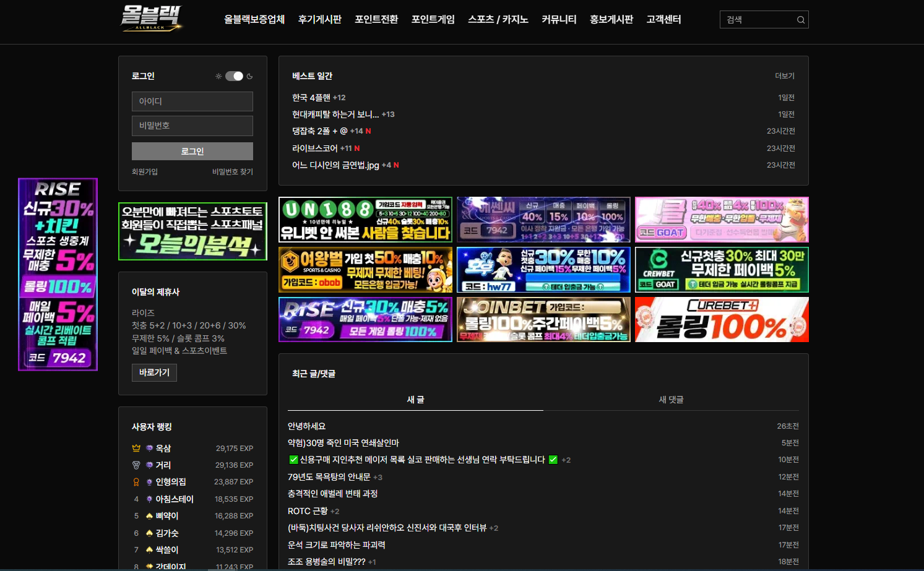Viewport: 924px width, 571px height.
Task: Open the 후기게시판 menu
Action: pyautogui.click(x=319, y=19)
